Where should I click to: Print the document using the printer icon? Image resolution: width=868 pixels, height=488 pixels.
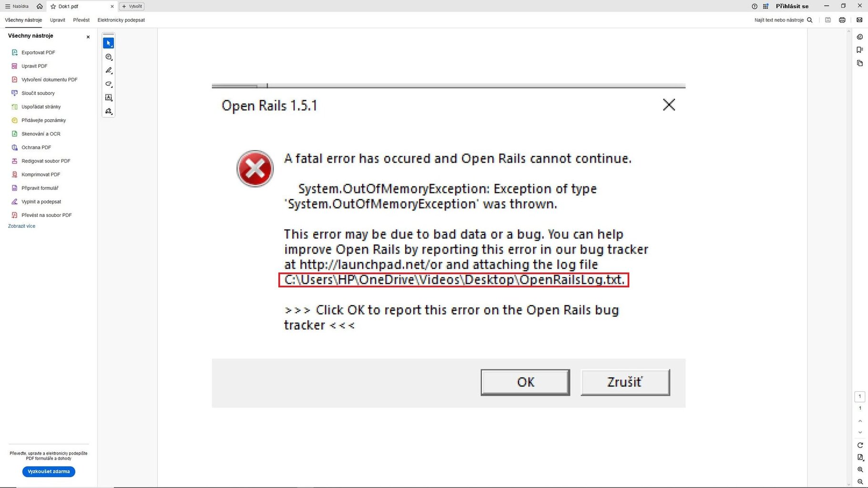pos(842,20)
